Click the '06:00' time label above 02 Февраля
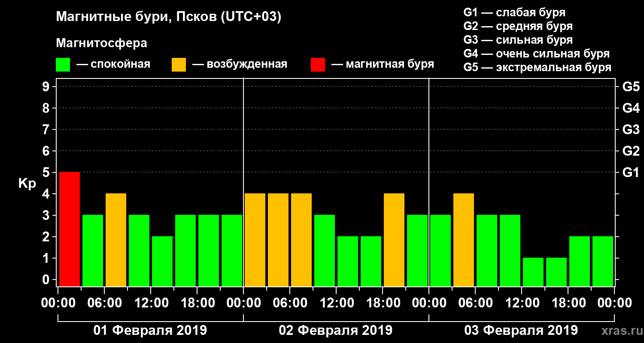 [290, 303]
